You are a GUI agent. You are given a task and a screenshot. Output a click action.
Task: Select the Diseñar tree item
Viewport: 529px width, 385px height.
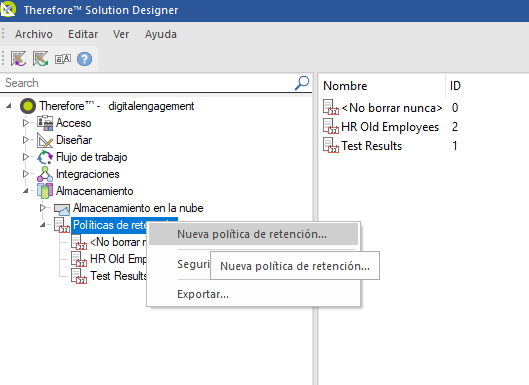(x=74, y=140)
